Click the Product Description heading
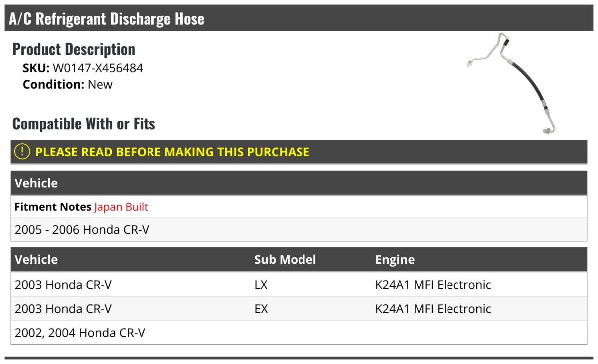Image resolution: width=598 pixels, height=364 pixels. click(74, 49)
